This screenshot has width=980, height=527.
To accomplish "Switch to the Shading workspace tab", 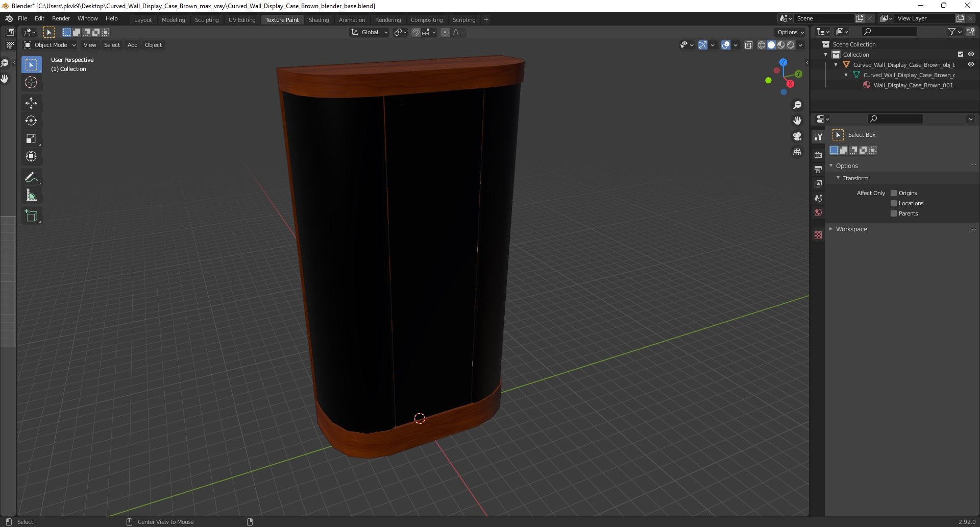I will click(x=318, y=19).
